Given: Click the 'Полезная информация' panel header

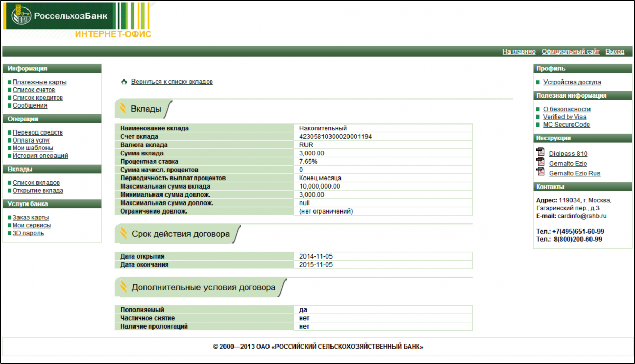Looking at the screenshot, I should [x=582, y=96].
